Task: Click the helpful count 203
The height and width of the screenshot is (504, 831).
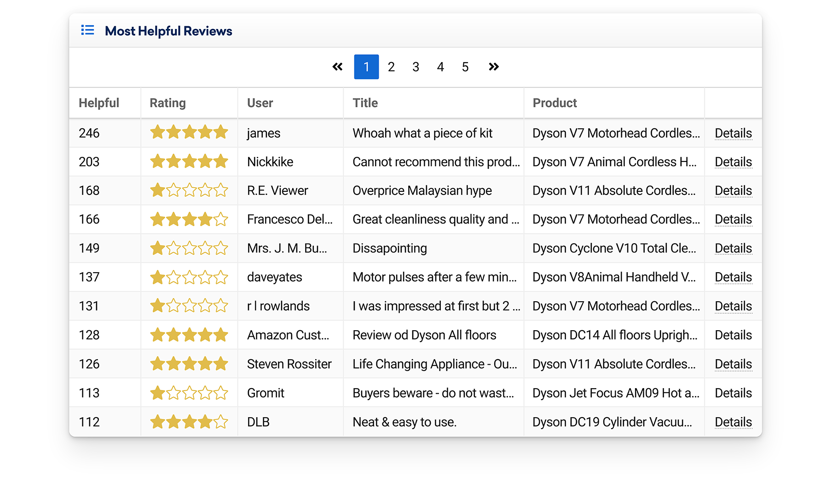Action: pos(89,162)
